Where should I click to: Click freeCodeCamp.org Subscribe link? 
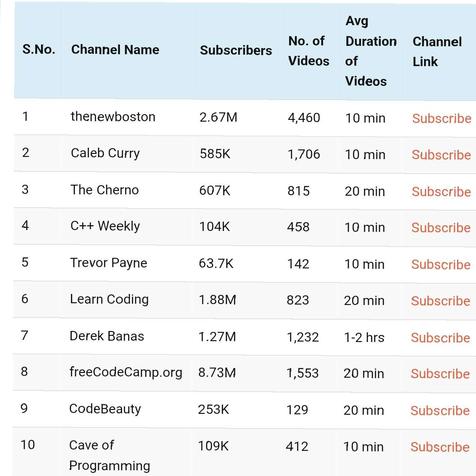click(440, 374)
